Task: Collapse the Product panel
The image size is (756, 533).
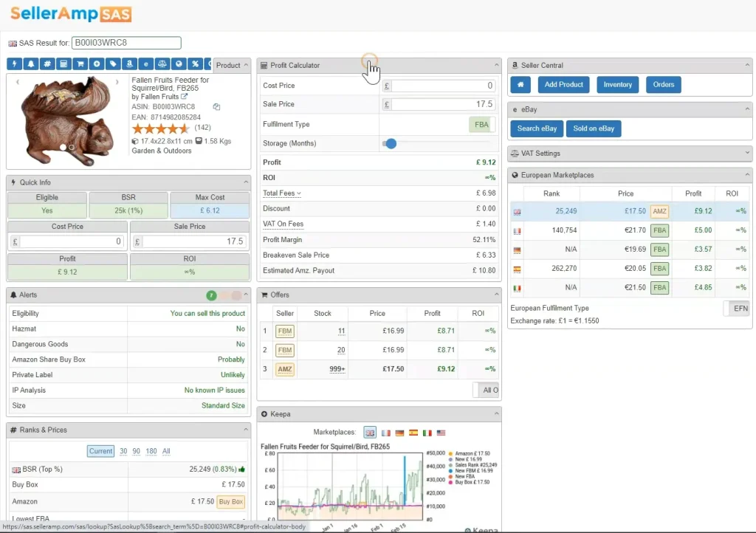Action: coord(247,65)
